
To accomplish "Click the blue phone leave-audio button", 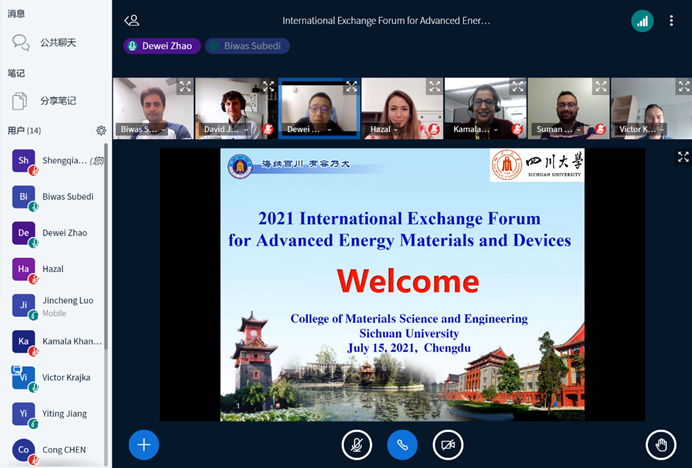I will (x=402, y=444).
